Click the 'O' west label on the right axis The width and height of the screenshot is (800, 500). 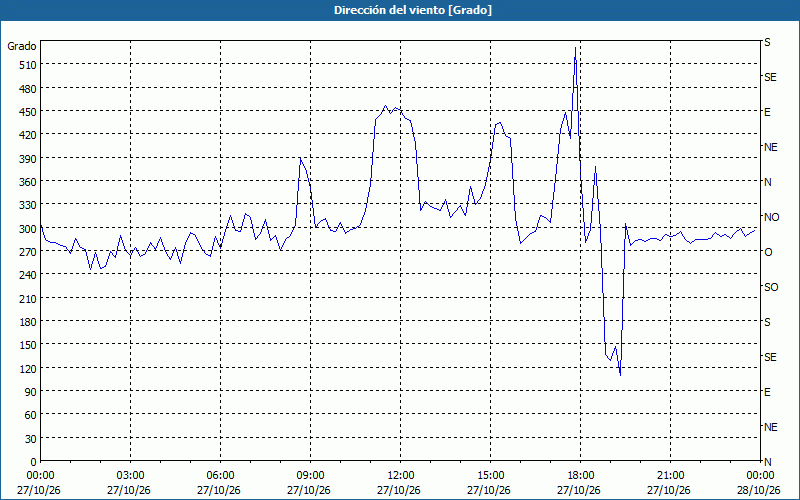(768, 253)
